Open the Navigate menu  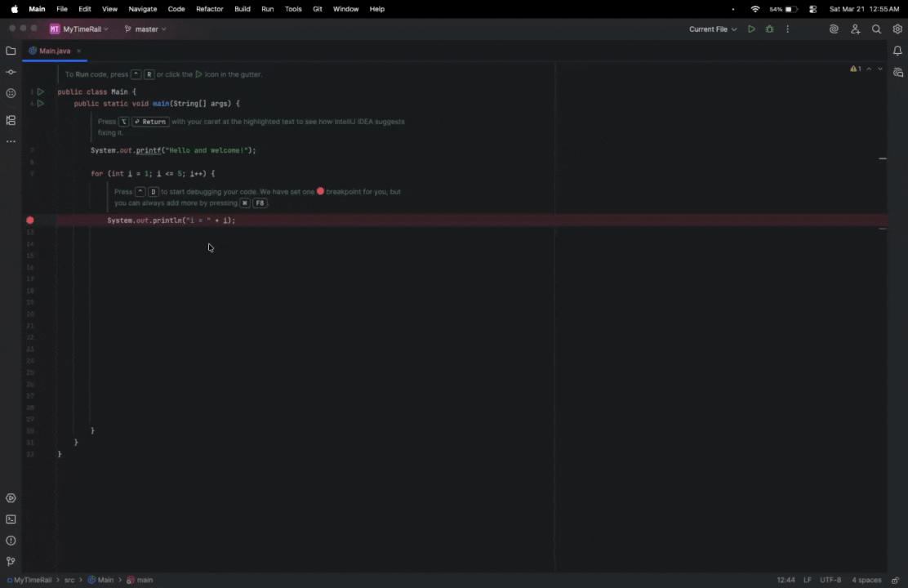(x=142, y=9)
